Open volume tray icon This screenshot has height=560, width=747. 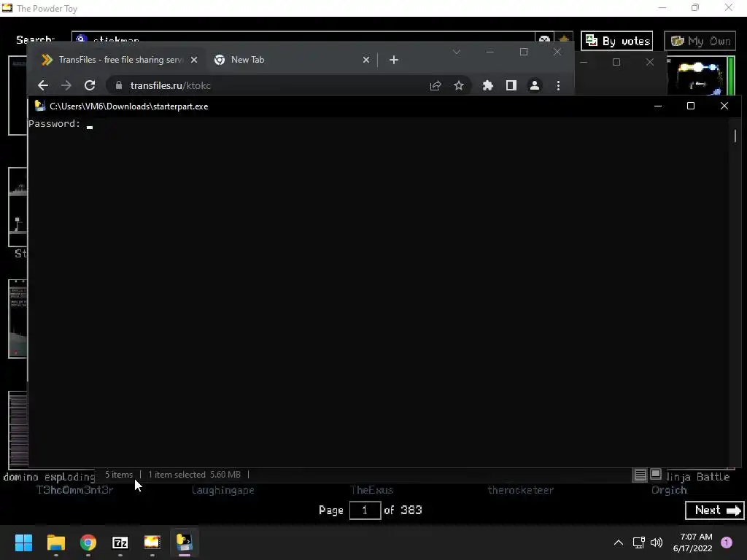point(657,542)
